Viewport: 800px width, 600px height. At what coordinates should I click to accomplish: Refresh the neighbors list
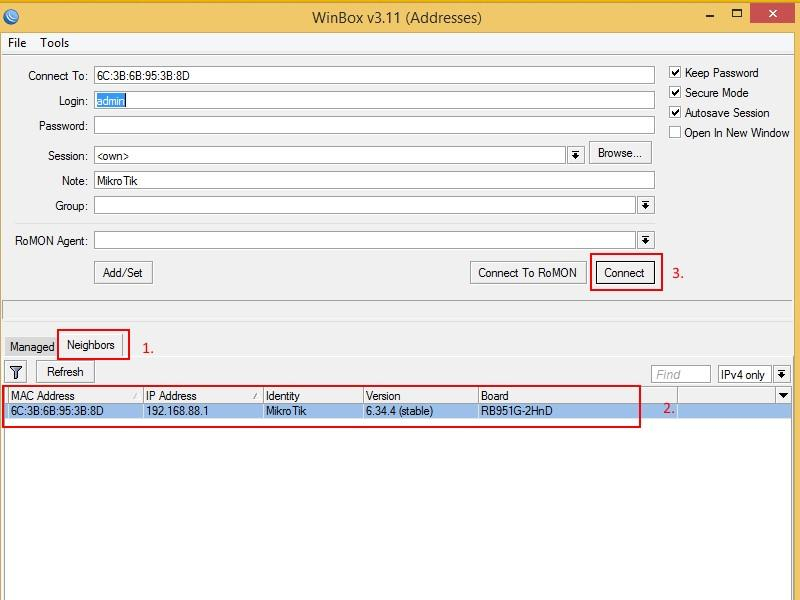[x=65, y=372]
